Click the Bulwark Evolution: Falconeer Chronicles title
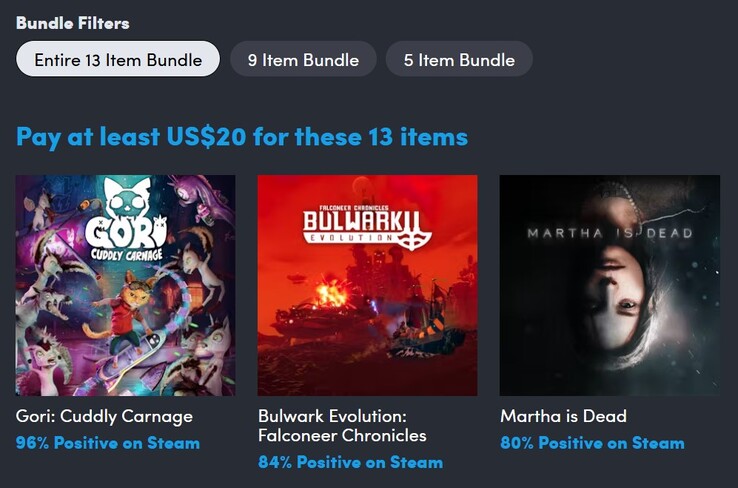Image resolution: width=738 pixels, height=488 pixels. coord(342,426)
